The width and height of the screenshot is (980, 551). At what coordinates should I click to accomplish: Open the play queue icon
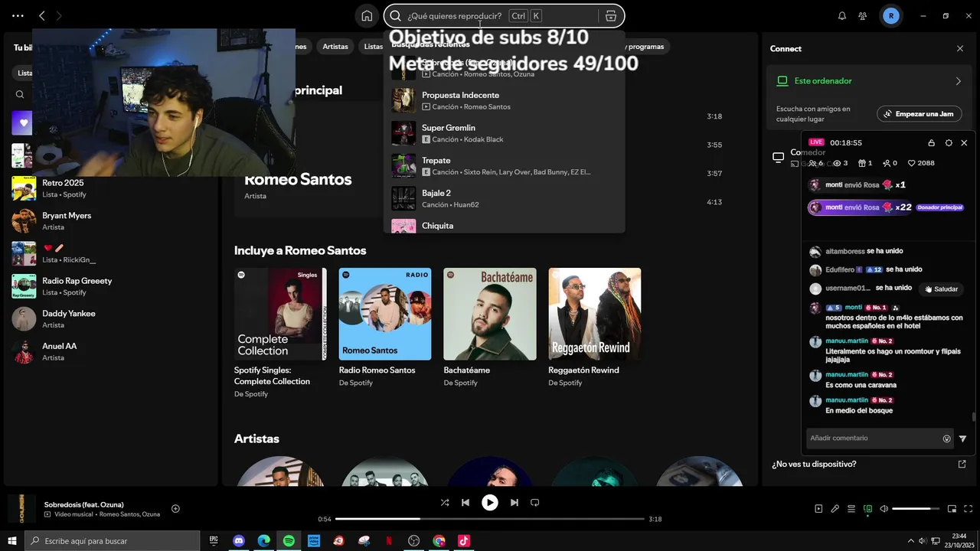click(x=851, y=508)
